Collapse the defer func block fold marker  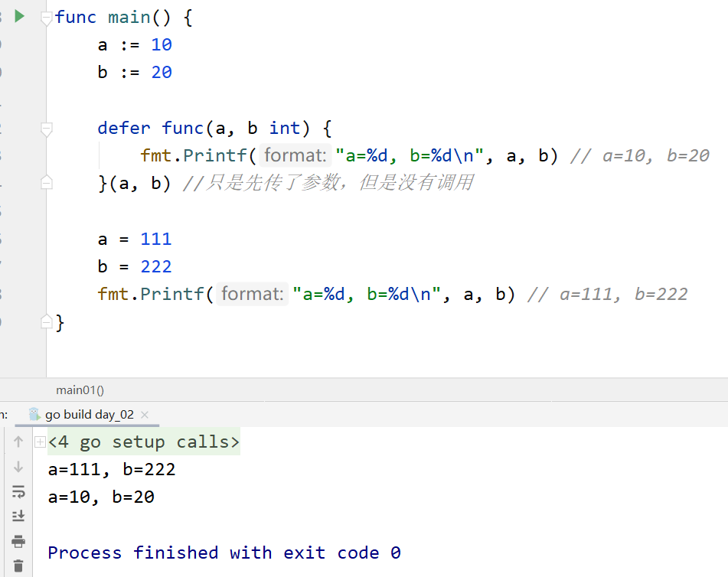47,128
